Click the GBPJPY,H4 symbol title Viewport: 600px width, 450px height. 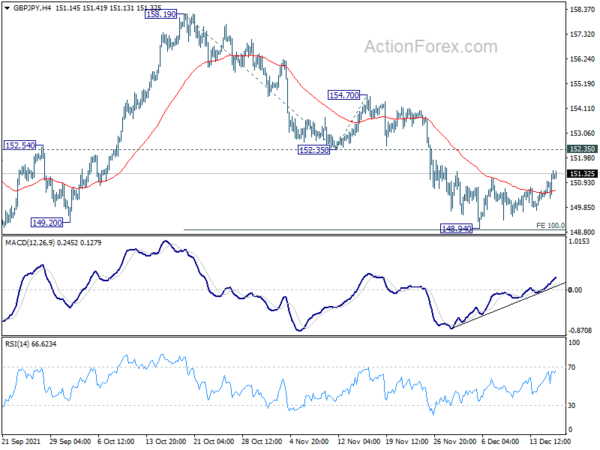32,8
